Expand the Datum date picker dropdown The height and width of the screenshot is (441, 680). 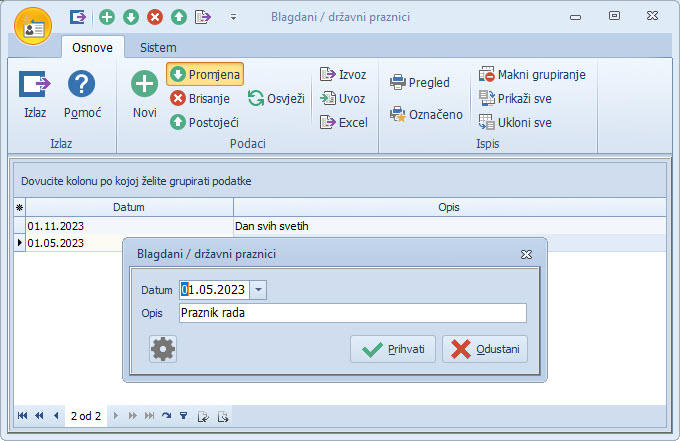click(259, 289)
